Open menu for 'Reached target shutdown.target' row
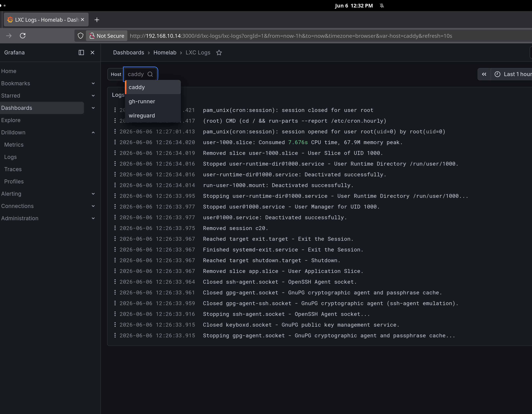Screen dimensions: 532x414 (115, 260)
